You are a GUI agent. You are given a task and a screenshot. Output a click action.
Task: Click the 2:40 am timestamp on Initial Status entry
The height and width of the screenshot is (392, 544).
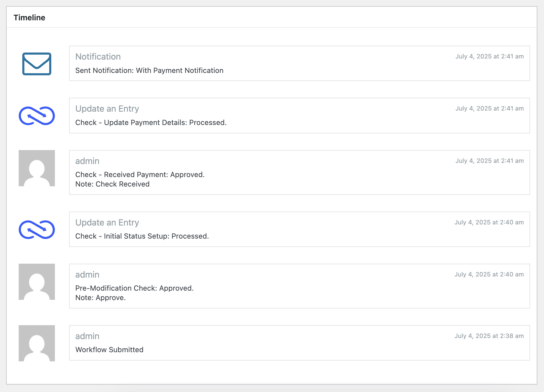pyautogui.click(x=489, y=222)
